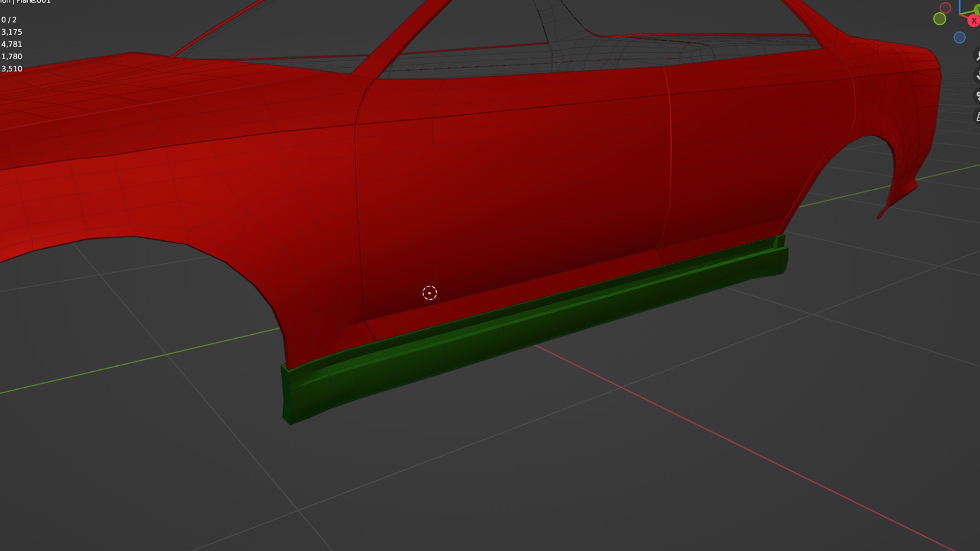Click the dim red negative X gizmo circle
Viewport: 980px width, 551px height.
[x=945, y=8]
